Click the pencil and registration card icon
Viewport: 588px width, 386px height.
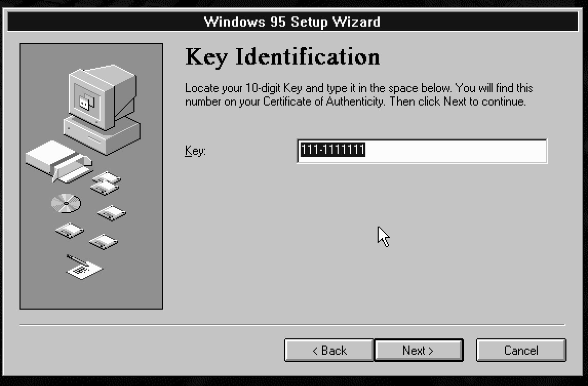(x=84, y=267)
